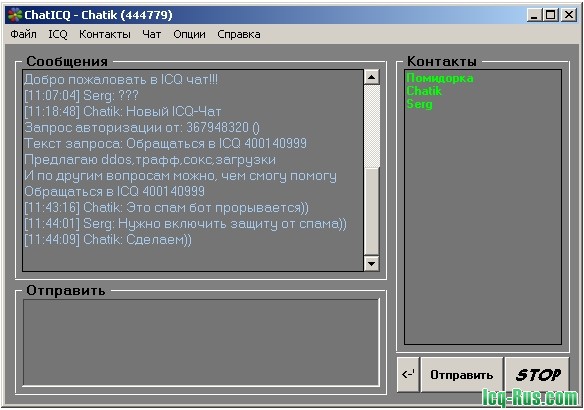Image resolution: width=584 pixels, height=410 pixels.
Task: Click the enter-arrow button beside Отправить
Action: click(x=408, y=375)
